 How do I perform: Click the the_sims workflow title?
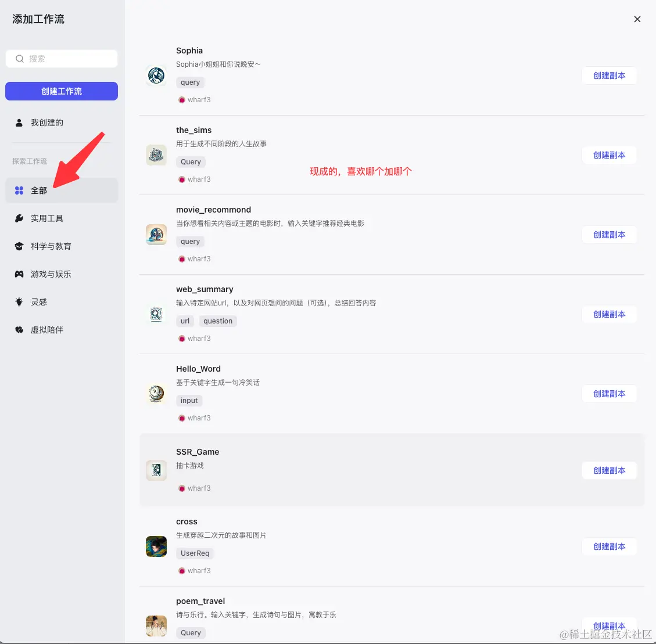[x=193, y=130]
